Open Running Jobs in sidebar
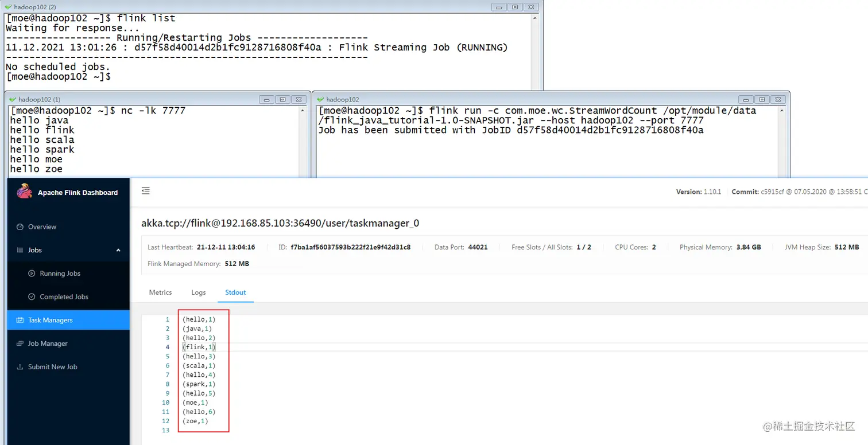Viewport: 868px width, 445px height. click(68, 274)
